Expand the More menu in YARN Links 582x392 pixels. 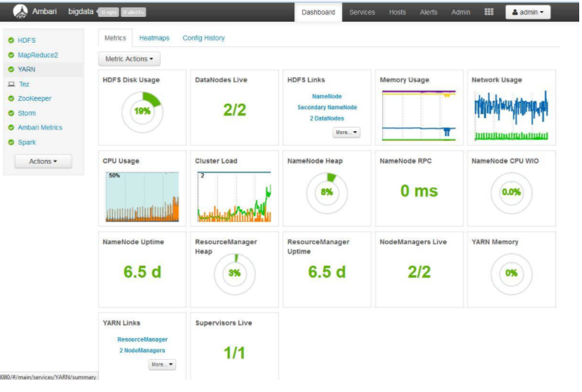[x=162, y=365]
